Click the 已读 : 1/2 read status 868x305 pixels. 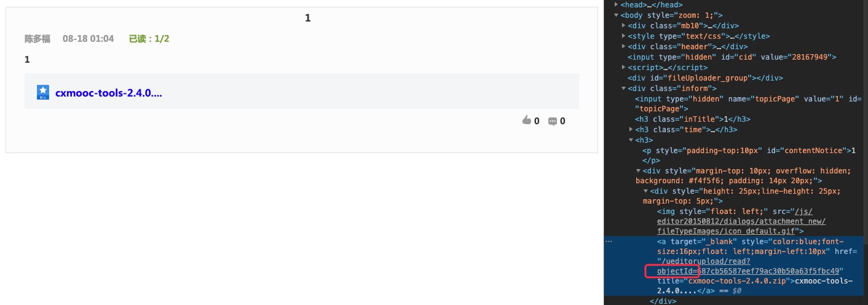pyautogui.click(x=149, y=39)
